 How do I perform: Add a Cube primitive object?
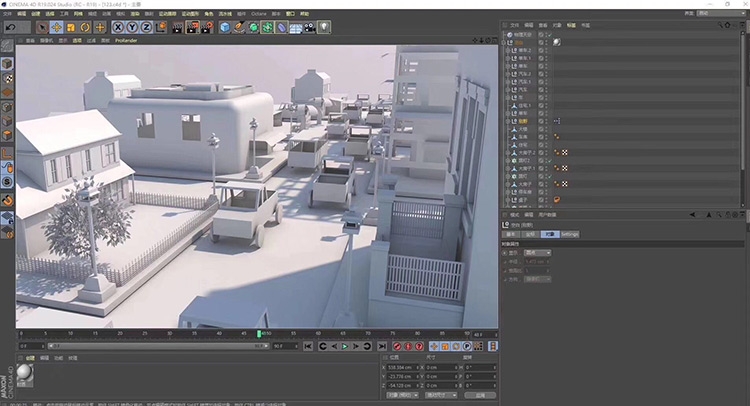coord(225,27)
